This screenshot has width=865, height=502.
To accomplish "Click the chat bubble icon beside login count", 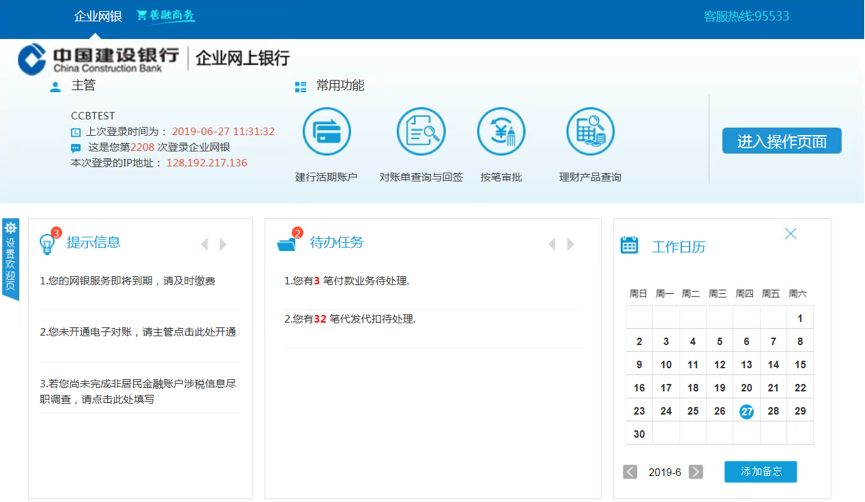I will coord(76,148).
